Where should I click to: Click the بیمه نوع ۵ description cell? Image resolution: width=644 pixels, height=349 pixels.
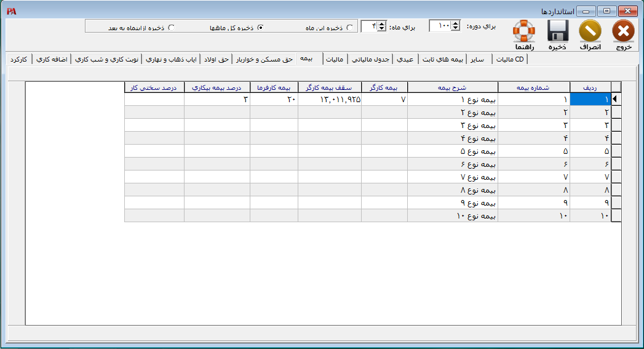[452, 151]
